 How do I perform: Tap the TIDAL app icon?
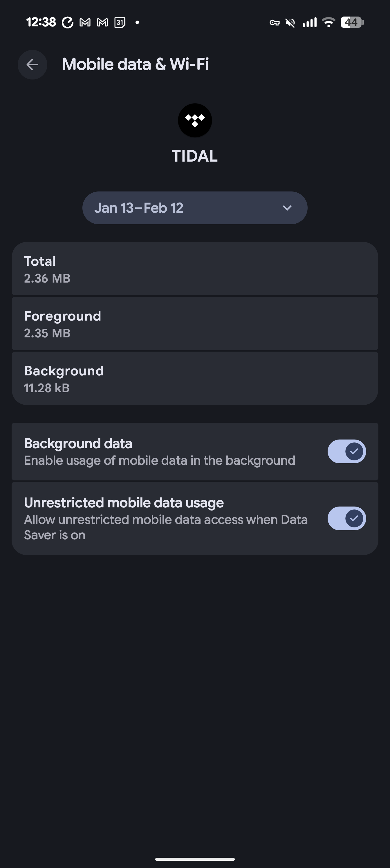tap(195, 120)
